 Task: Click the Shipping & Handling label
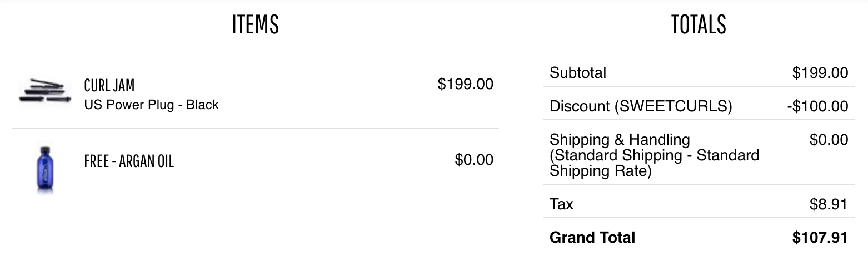tap(620, 140)
